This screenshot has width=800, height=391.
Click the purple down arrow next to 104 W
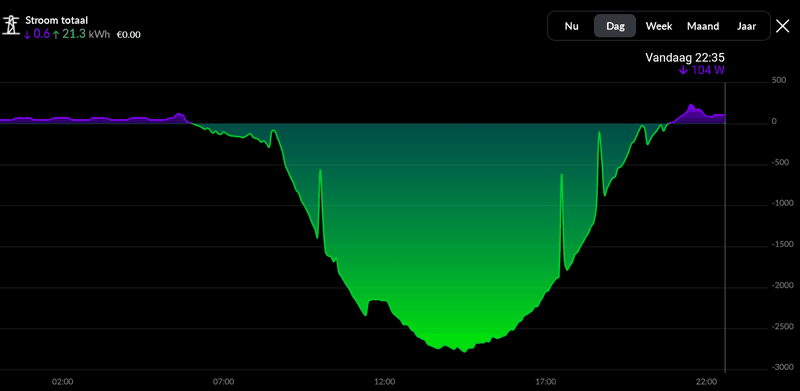click(683, 70)
